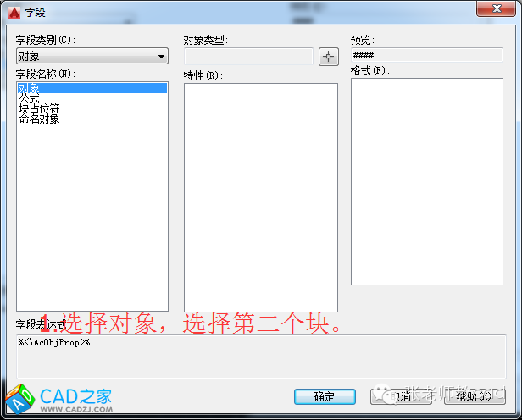The width and height of the screenshot is (522, 420).
Task: Choose 块占位符 from the field names
Action: click(38, 108)
